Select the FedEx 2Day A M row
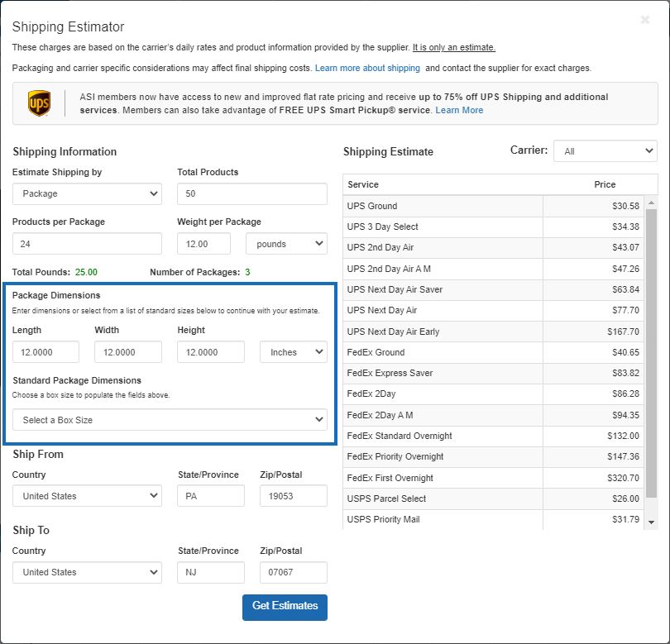This screenshot has width=670, height=644. (493, 415)
